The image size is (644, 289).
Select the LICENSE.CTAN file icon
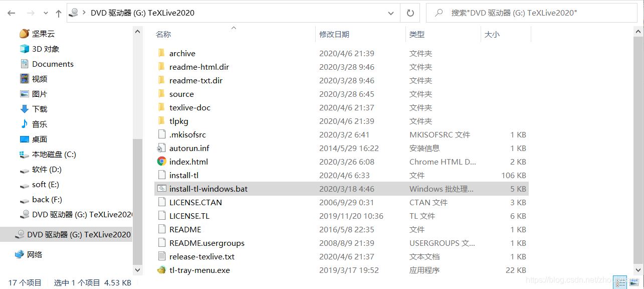[x=161, y=202]
